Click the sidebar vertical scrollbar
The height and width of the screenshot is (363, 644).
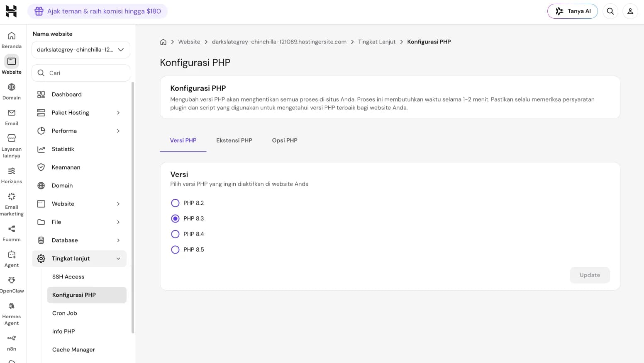tap(133, 207)
